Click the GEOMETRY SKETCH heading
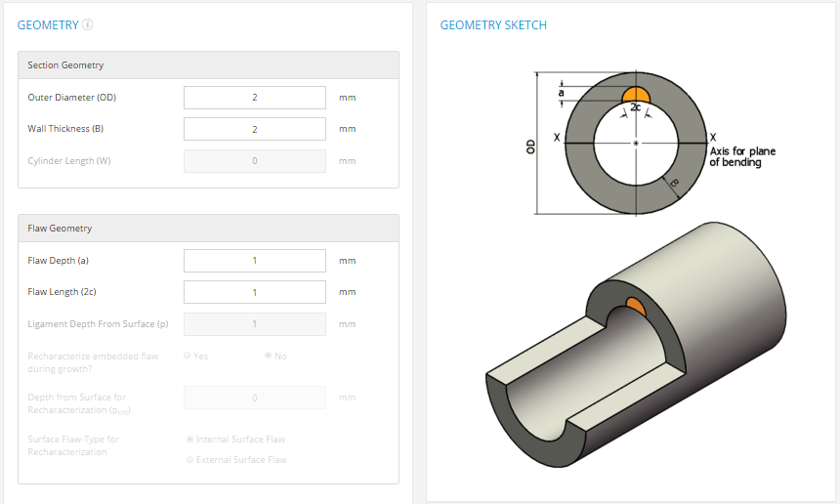 (493, 25)
